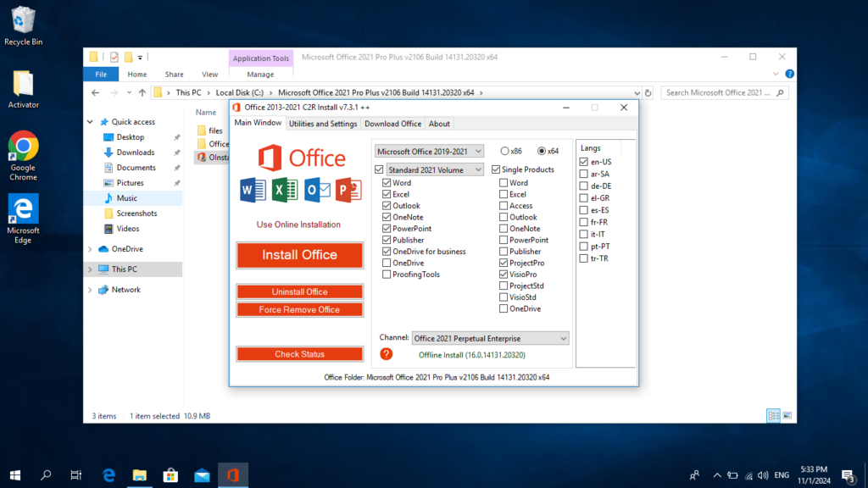Open Task View on the taskbar
The width and height of the screenshot is (868, 488).
click(76, 475)
